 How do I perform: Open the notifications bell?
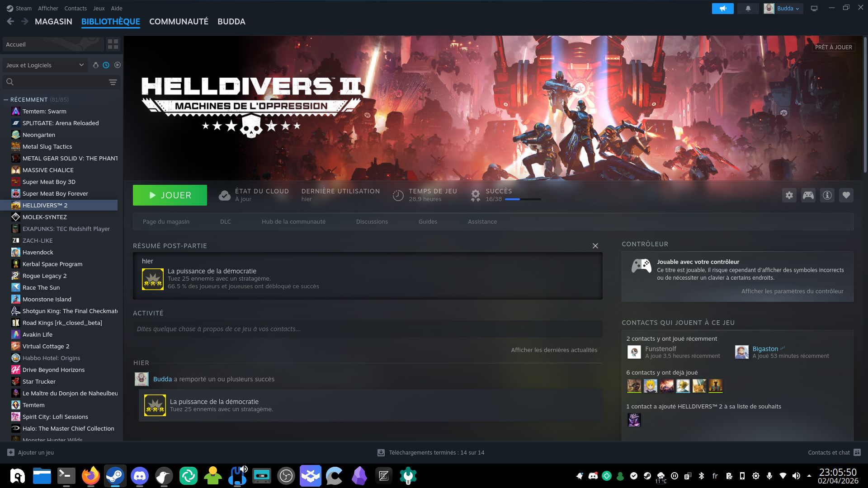(748, 9)
